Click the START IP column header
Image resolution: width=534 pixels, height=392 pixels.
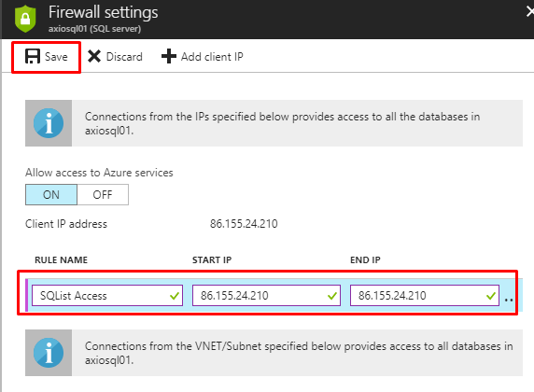(212, 259)
